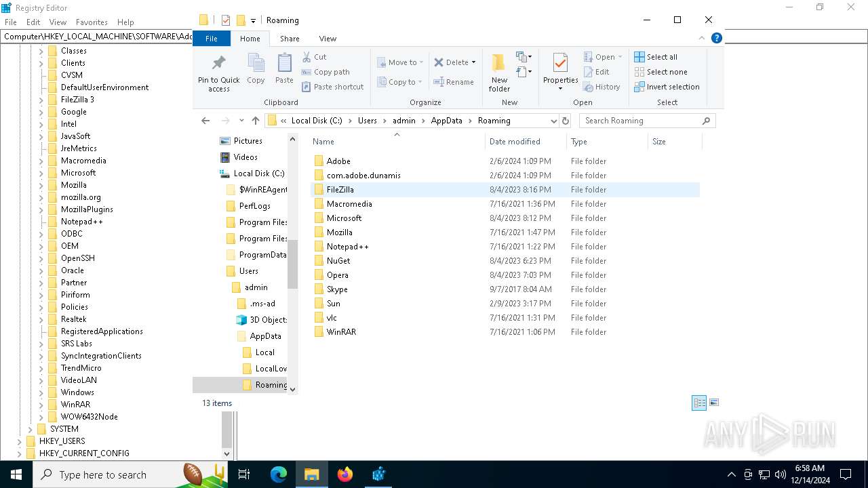868x488 pixels.
Task: Click the Type column header
Action: [x=607, y=142]
